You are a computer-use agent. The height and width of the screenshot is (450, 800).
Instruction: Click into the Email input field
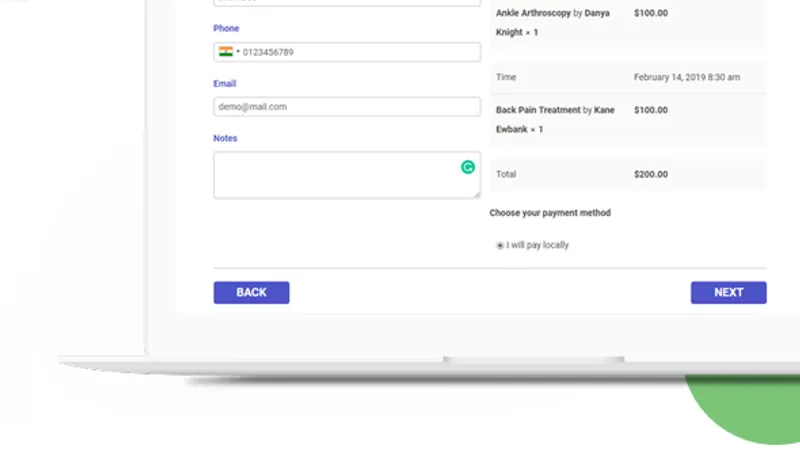pos(346,106)
